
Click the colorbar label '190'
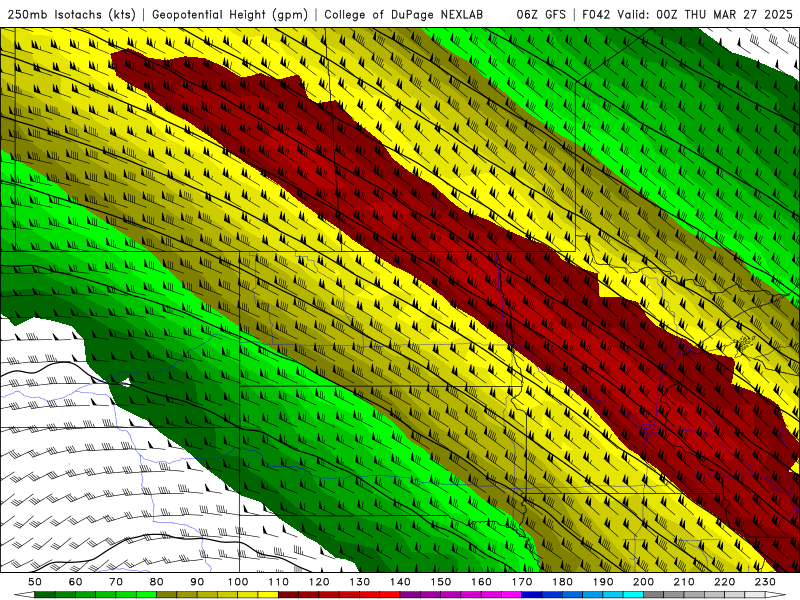(603, 582)
